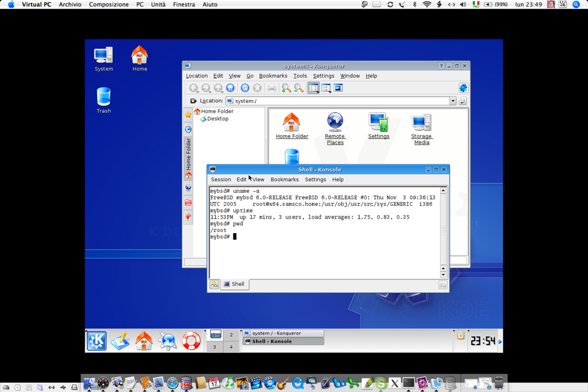Click the Konsole vertical scrollbar down arrow

coord(443,274)
